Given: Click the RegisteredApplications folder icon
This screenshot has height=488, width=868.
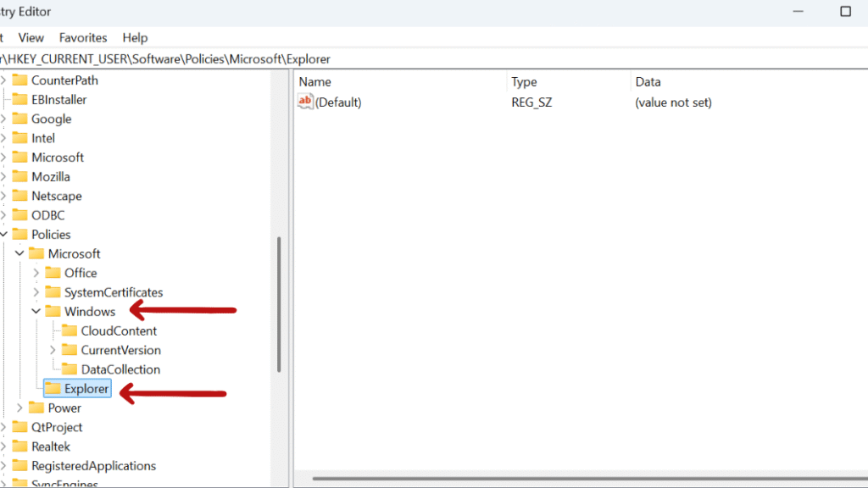Looking at the screenshot, I should coord(20,466).
